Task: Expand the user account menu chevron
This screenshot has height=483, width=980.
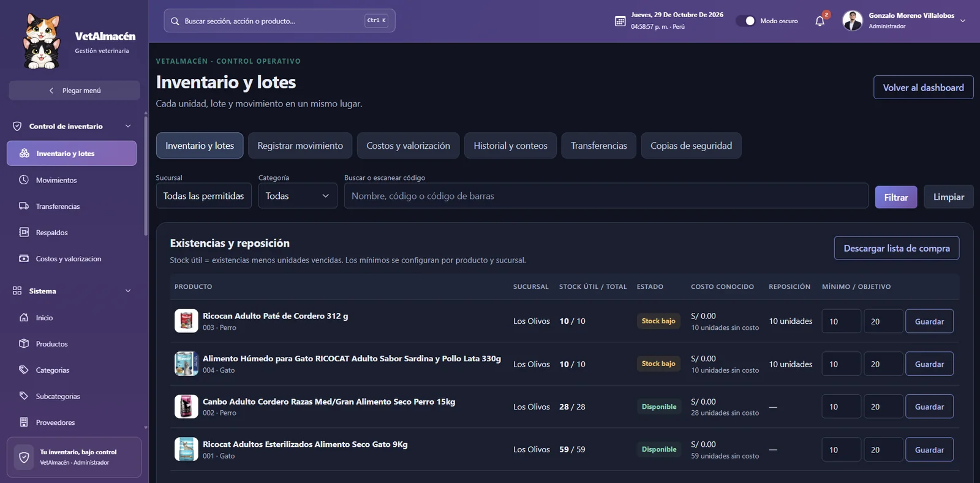Action: tap(963, 21)
